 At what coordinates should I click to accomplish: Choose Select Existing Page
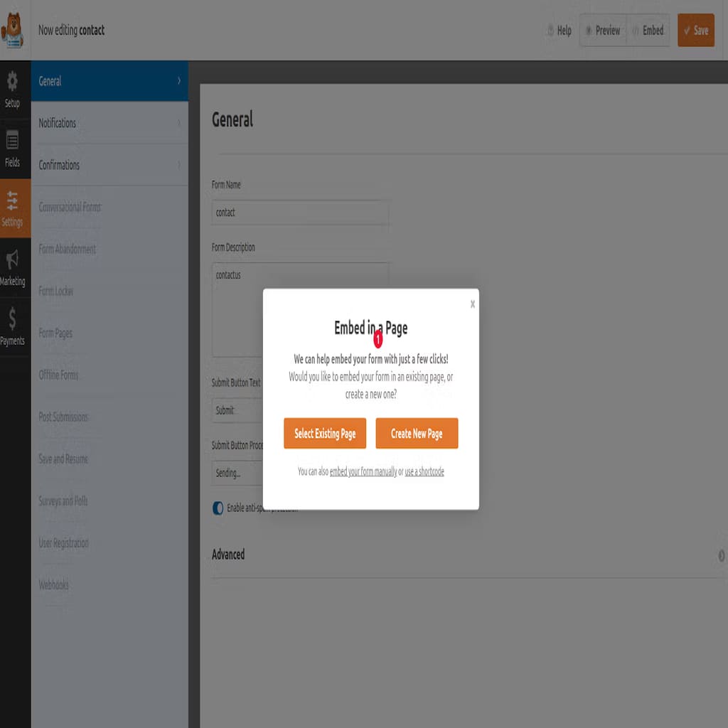tap(324, 433)
